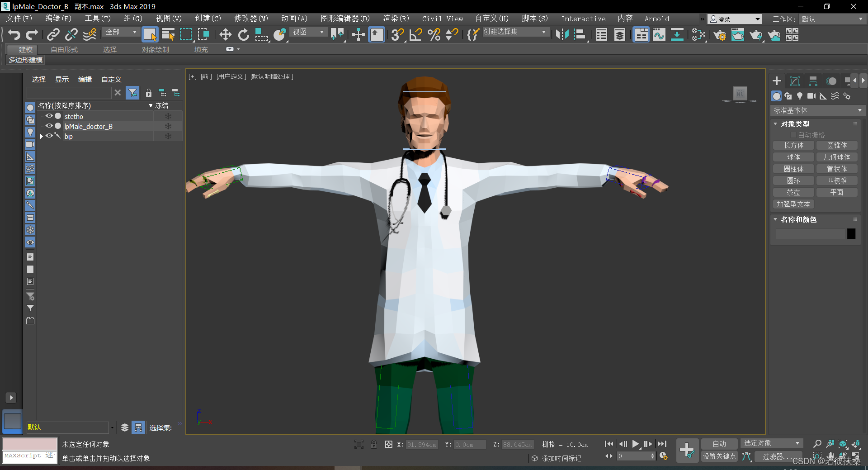Toggle the 3D Snaps icon

click(x=397, y=34)
